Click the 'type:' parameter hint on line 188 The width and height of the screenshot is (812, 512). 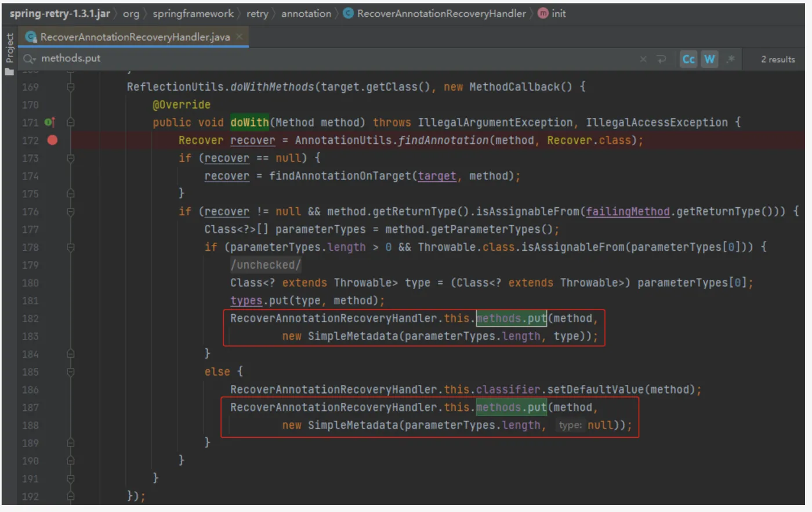570,425
